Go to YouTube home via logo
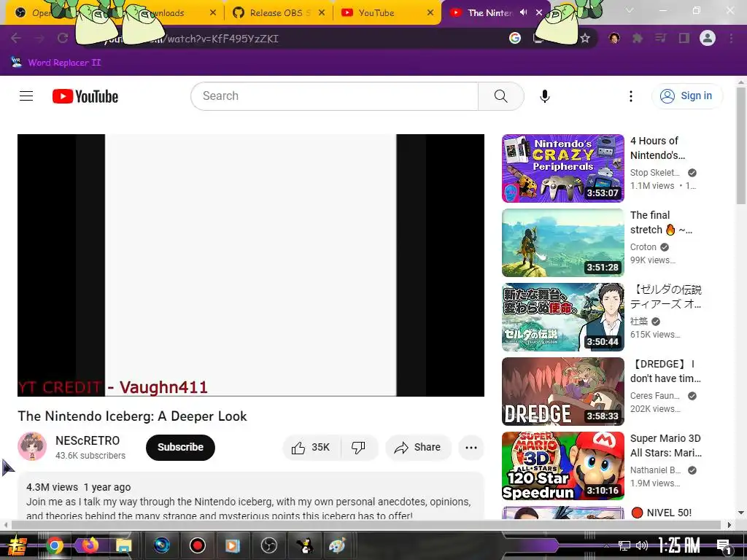 (85, 96)
